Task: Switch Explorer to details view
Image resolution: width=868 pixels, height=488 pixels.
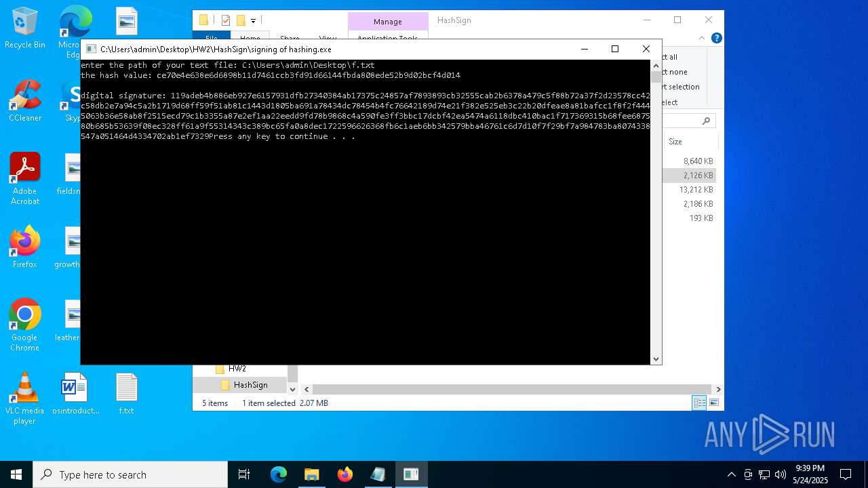Action: [698, 403]
